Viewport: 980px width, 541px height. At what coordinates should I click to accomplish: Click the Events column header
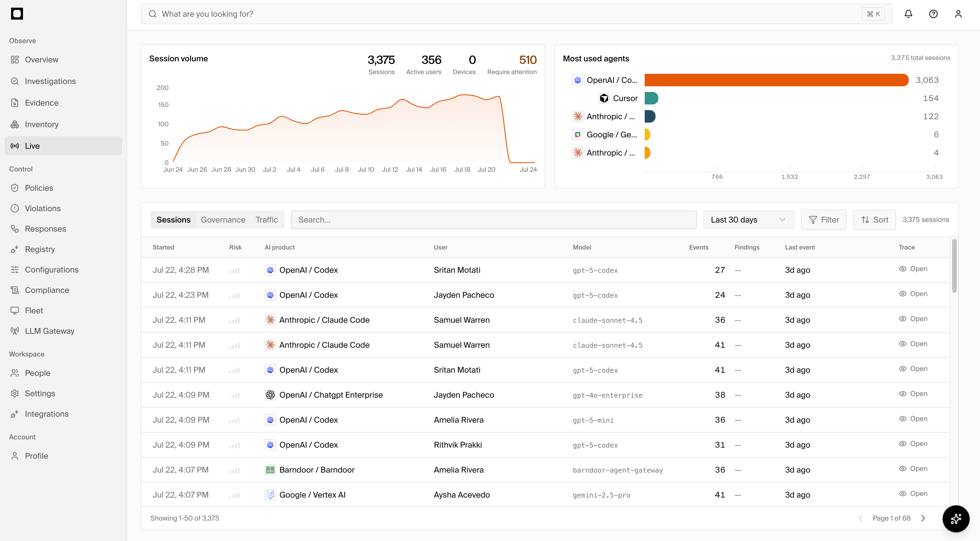[698, 247]
